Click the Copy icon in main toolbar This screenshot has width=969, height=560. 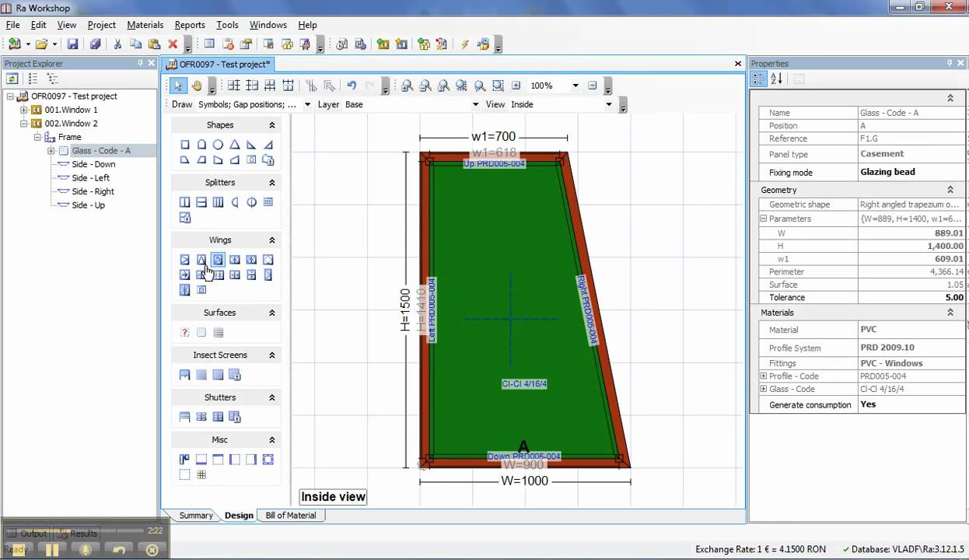[x=136, y=44]
